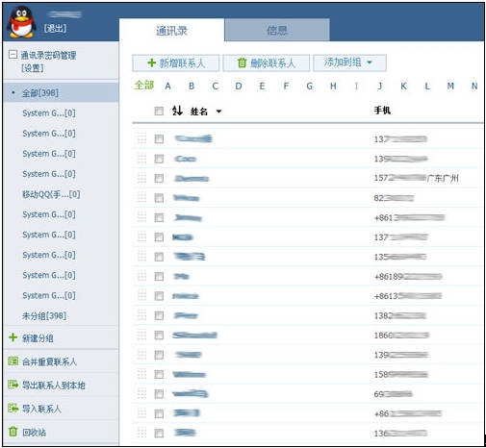The image size is (486, 448).
Task: Click the QQ penguin avatar icon
Action: 21,22
